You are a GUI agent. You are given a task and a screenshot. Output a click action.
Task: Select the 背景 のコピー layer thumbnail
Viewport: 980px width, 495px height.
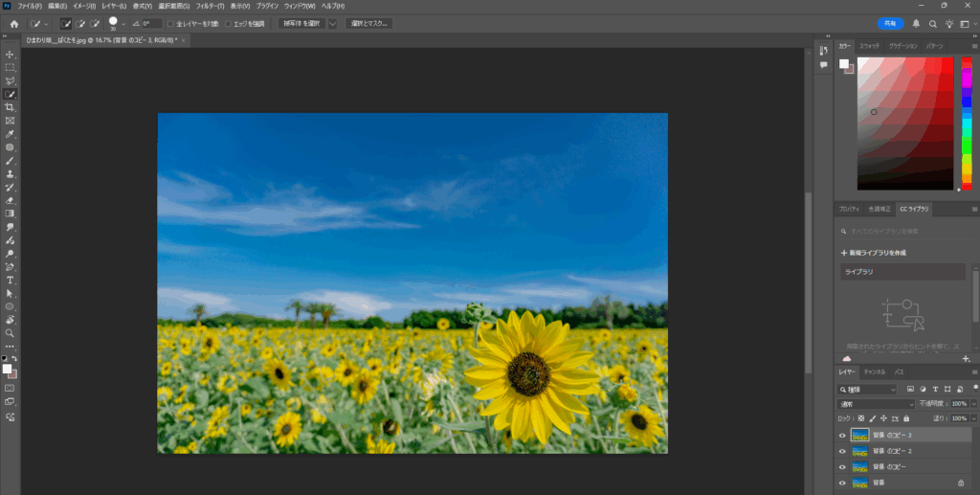[860, 467]
